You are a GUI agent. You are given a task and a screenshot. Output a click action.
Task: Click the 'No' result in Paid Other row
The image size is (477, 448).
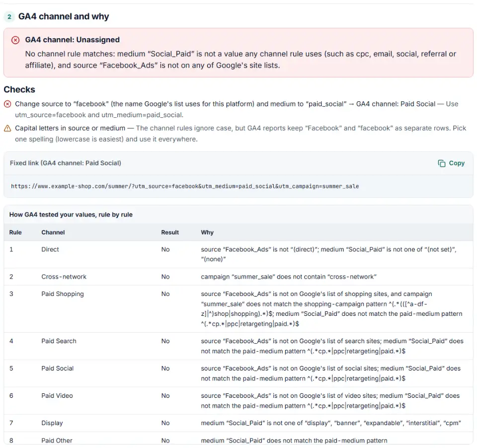click(x=165, y=441)
